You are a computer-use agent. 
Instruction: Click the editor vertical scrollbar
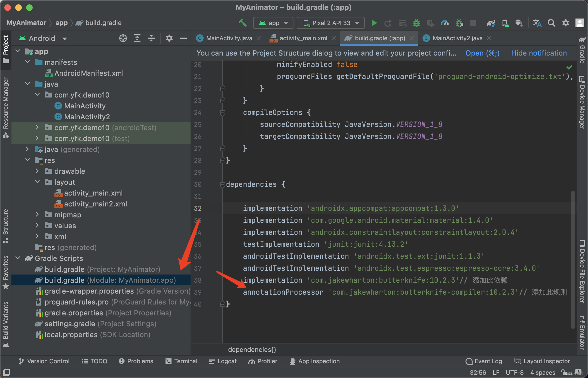tap(573, 259)
